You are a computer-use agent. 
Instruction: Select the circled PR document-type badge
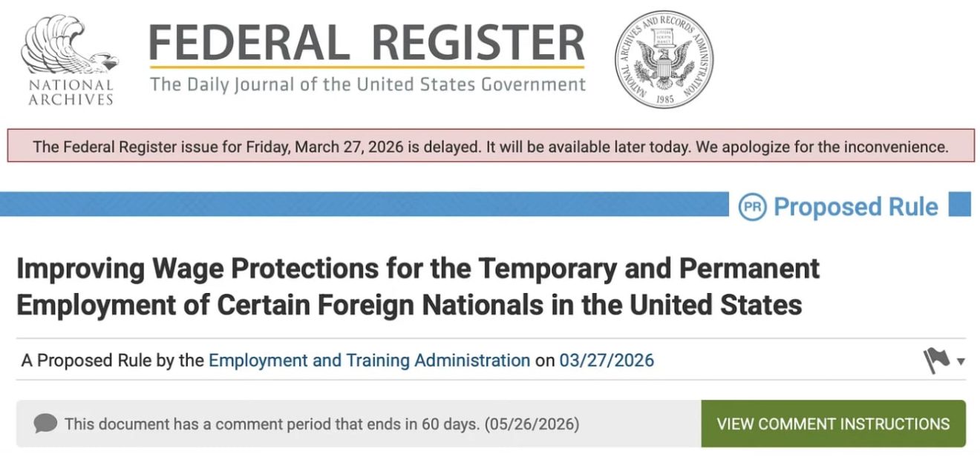point(753,207)
